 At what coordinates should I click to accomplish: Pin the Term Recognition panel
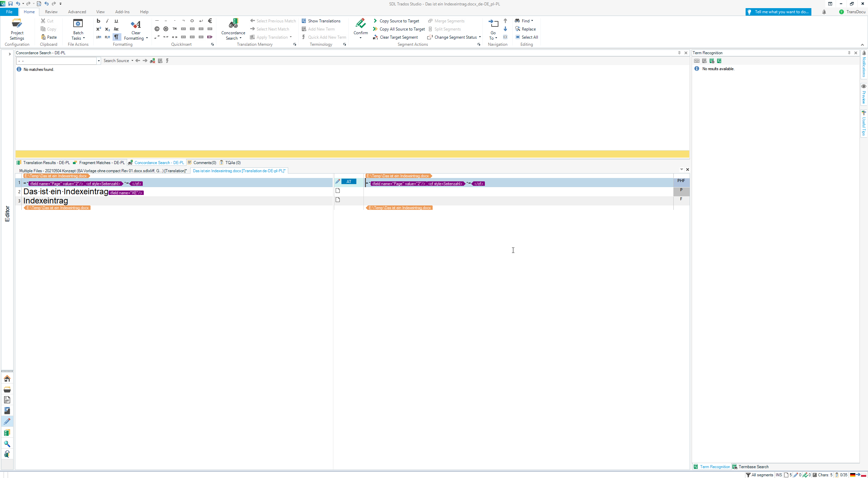click(x=849, y=53)
